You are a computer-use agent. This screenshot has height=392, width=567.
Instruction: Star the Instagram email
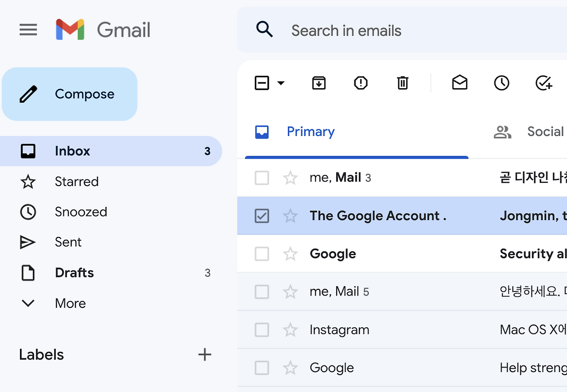pos(290,330)
